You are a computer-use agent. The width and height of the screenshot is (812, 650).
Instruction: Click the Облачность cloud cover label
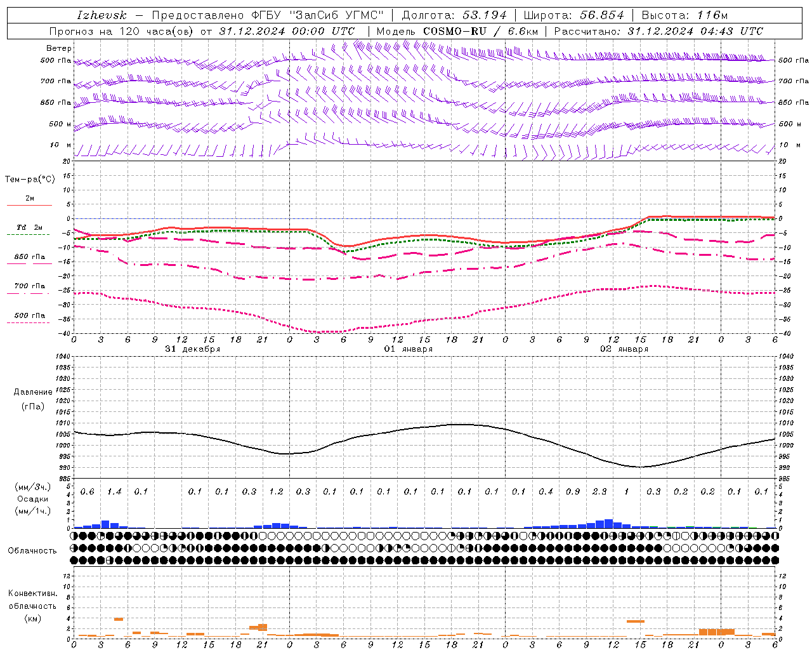pyautogui.click(x=32, y=550)
